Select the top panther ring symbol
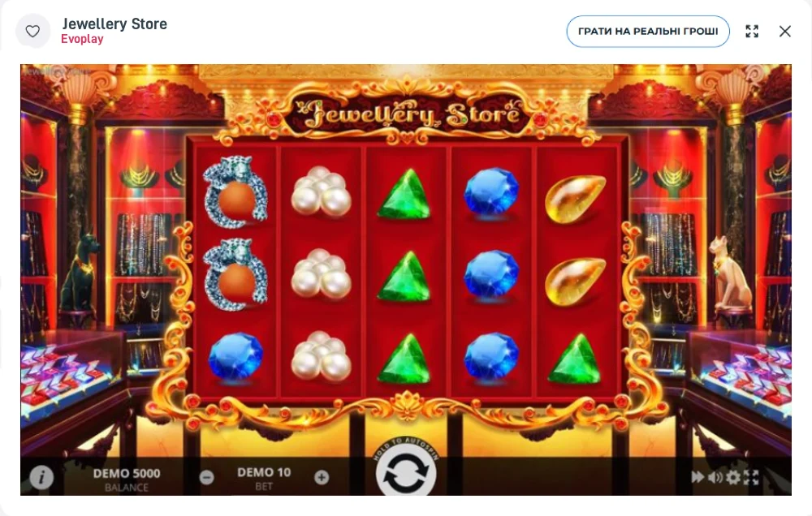The height and width of the screenshot is (516, 812). pos(235,192)
